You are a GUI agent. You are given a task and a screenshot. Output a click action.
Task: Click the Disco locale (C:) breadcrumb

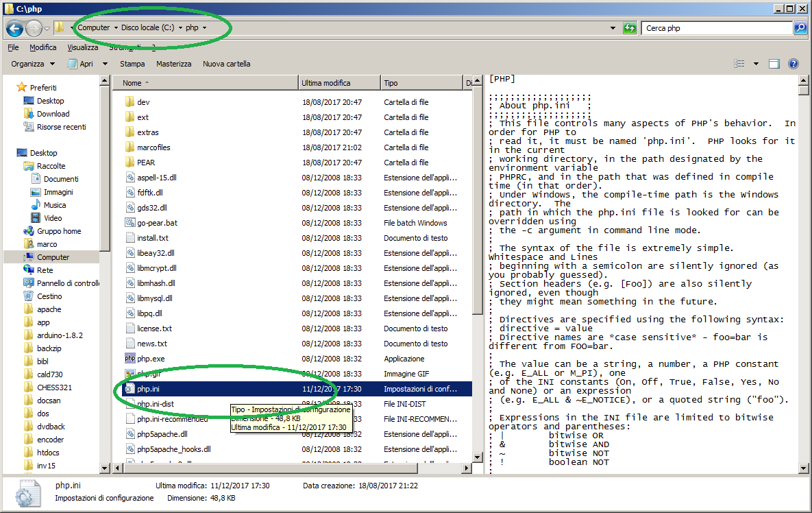coord(148,28)
